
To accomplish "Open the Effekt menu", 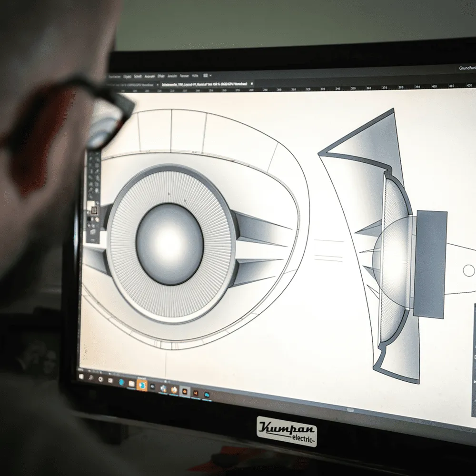I will 161,76.
